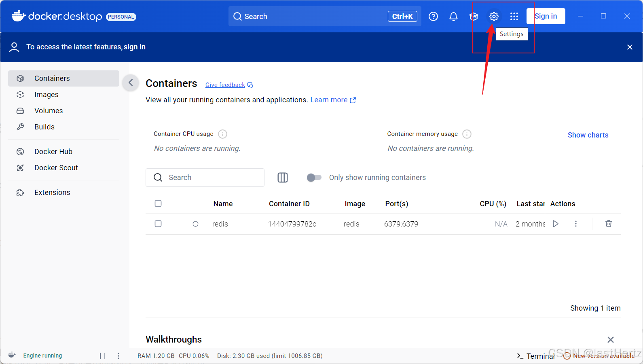Sort by Image column header
The image size is (643, 364).
coord(355,204)
